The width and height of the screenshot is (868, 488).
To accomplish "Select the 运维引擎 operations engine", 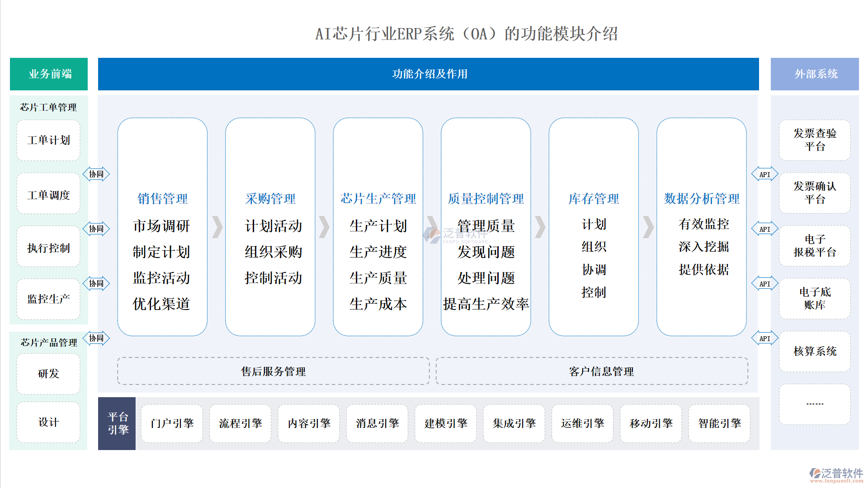I will pyautogui.click(x=582, y=423).
